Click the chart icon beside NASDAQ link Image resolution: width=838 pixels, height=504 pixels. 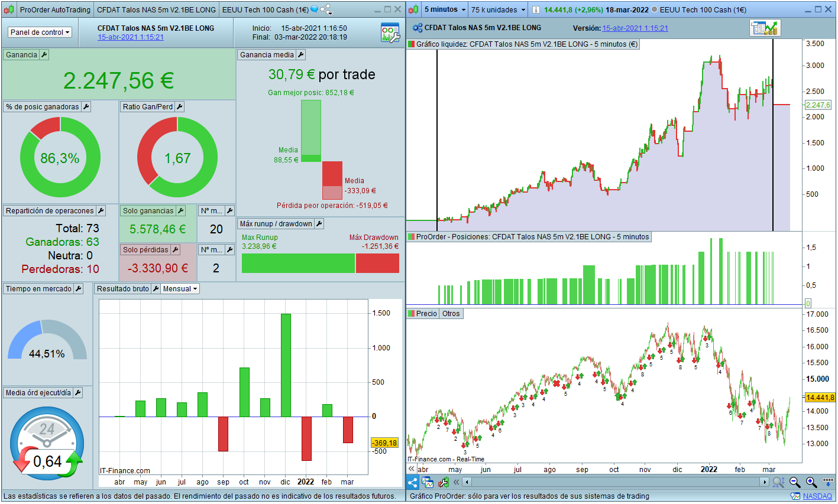[x=795, y=496]
